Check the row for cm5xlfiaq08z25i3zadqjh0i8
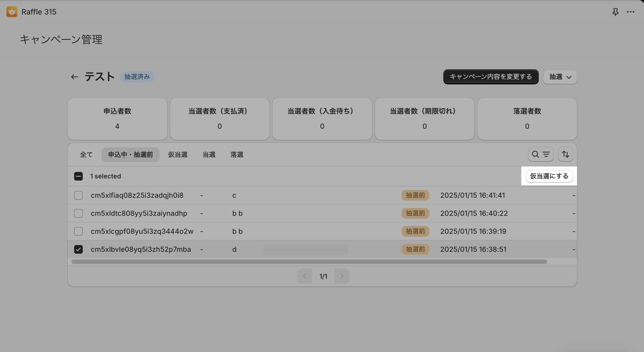Screen dimensions: 644x352 [78, 195]
